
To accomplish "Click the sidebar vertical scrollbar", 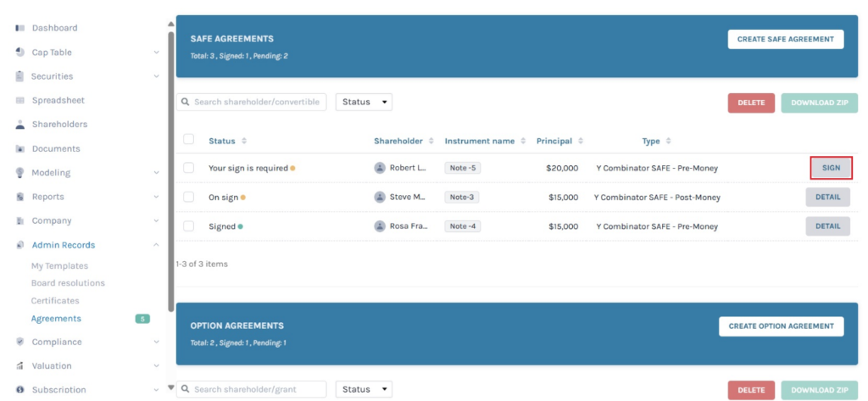I will pos(171,170).
